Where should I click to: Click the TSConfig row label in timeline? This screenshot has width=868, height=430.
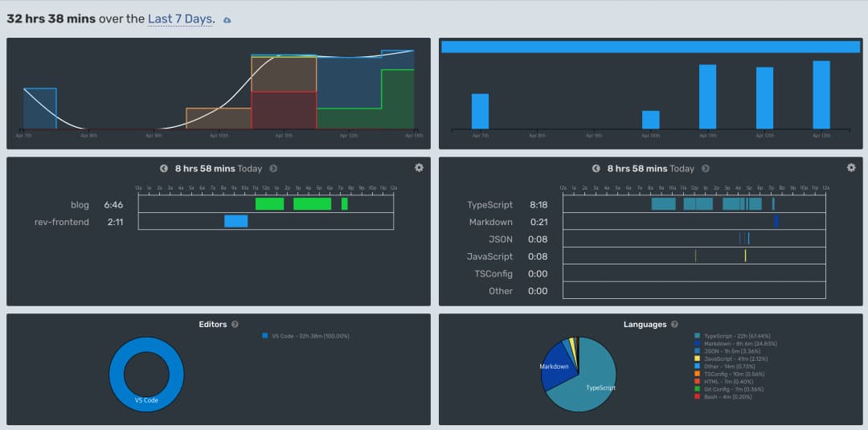pyautogui.click(x=493, y=273)
